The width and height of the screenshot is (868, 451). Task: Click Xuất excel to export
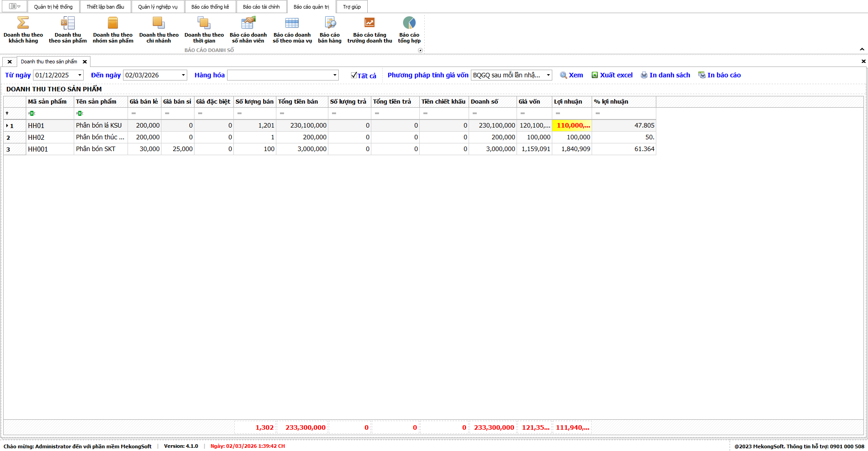click(x=612, y=75)
